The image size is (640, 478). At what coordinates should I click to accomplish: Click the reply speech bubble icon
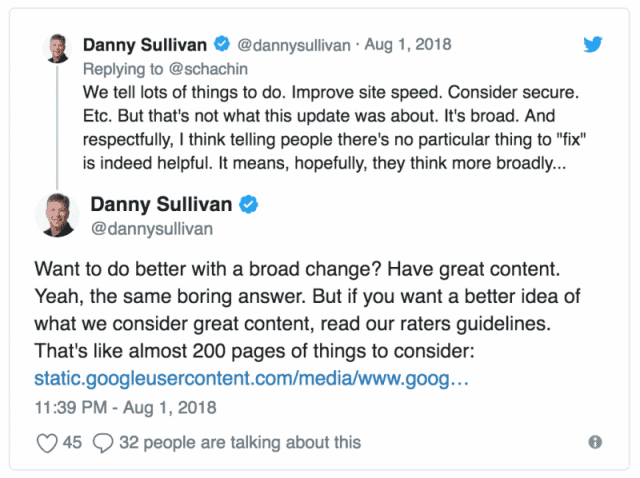(103, 441)
